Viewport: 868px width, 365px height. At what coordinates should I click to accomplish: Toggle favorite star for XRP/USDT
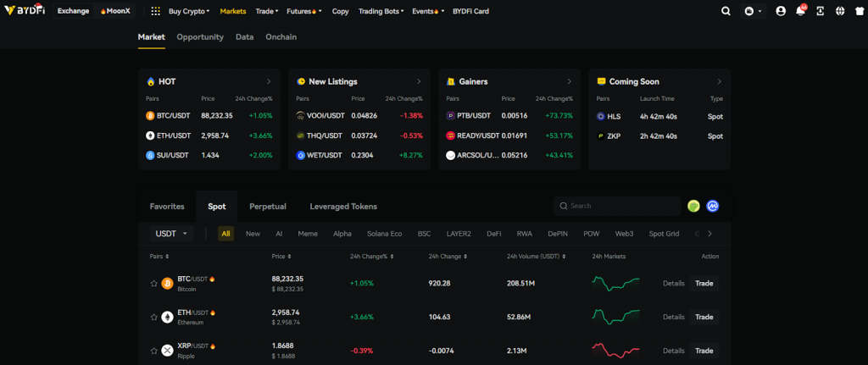click(x=153, y=351)
